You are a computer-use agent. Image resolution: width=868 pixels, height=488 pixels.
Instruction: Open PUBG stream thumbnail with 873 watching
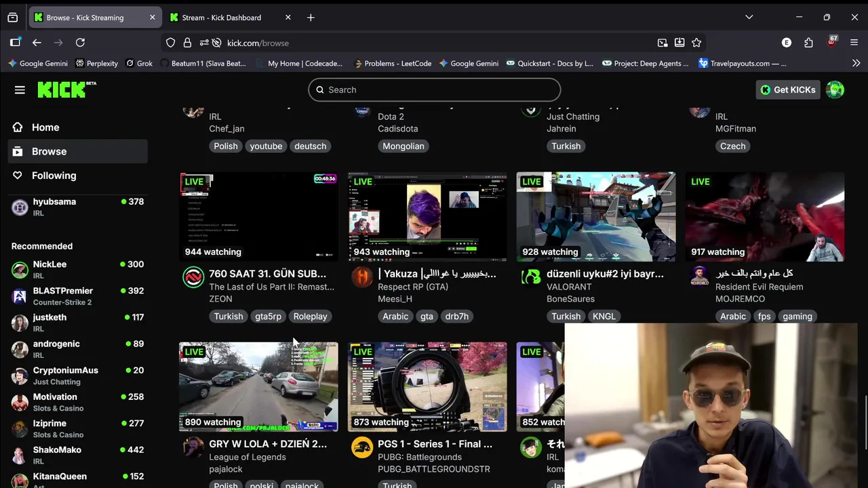click(427, 387)
